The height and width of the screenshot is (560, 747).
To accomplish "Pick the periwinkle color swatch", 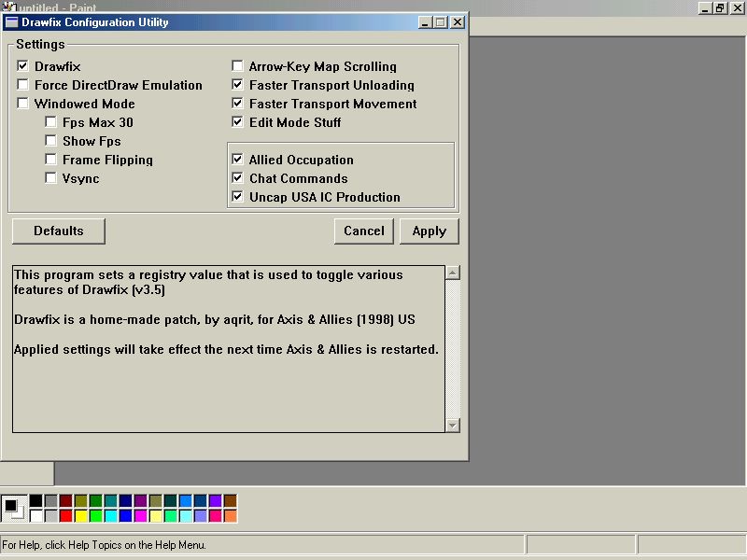I will (201, 516).
